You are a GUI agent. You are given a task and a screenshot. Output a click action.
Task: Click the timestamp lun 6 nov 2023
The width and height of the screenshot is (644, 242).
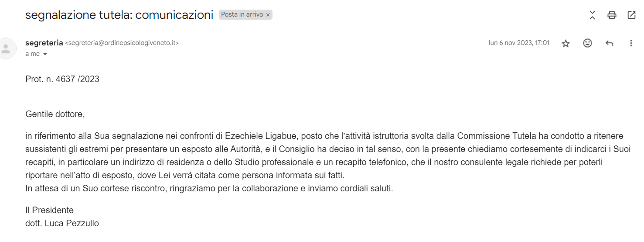pyautogui.click(x=519, y=43)
